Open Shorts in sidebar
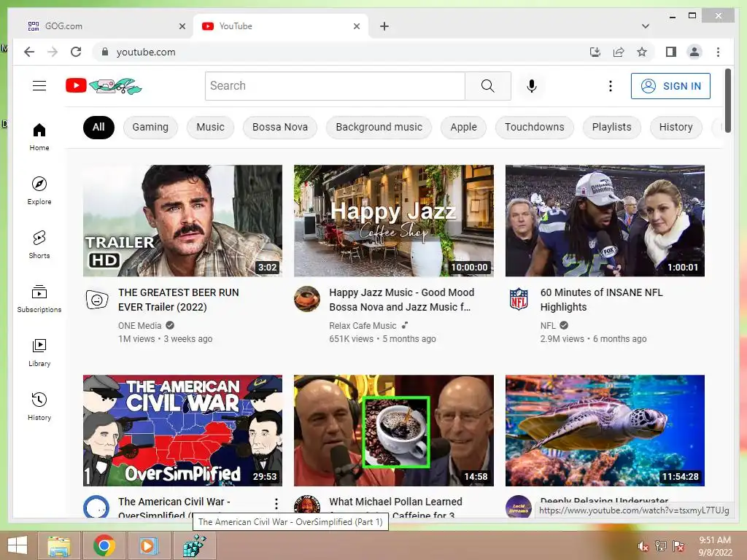Image resolution: width=747 pixels, height=560 pixels. [x=39, y=245]
